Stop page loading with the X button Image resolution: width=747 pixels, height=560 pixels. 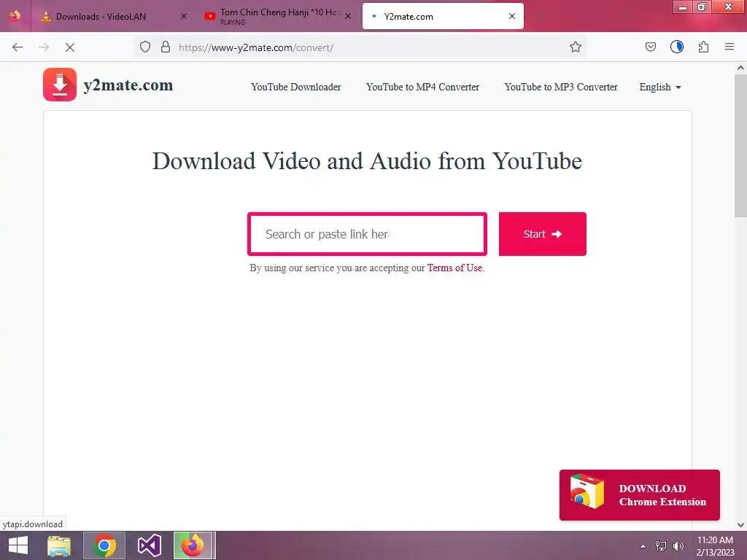(x=70, y=47)
